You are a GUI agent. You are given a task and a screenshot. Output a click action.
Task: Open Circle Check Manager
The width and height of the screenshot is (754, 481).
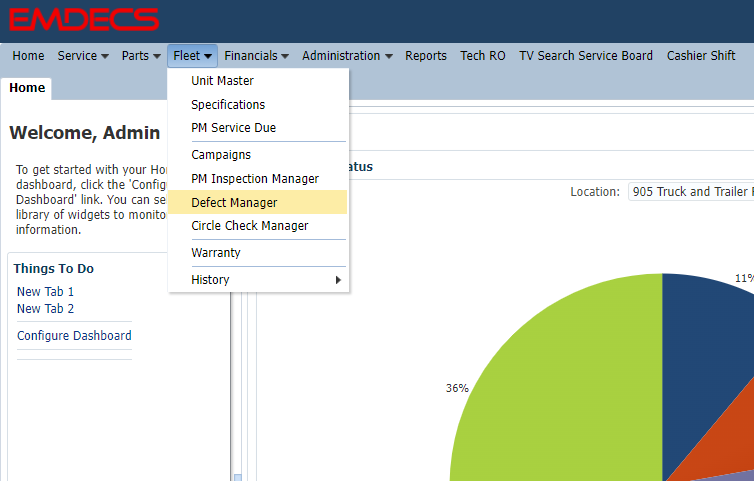point(249,226)
